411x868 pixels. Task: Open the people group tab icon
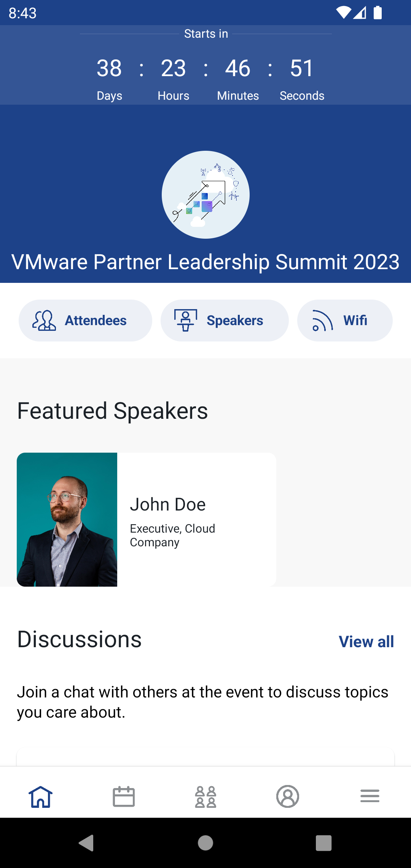[205, 796]
